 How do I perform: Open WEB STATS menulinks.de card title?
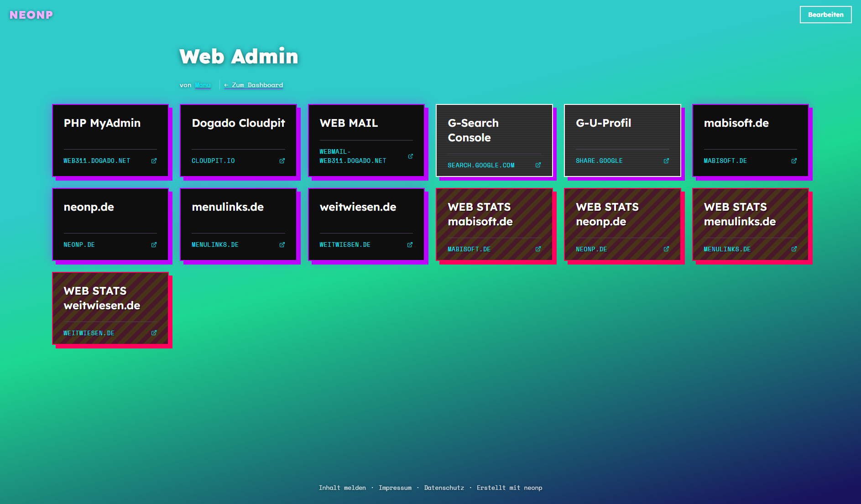click(x=740, y=214)
